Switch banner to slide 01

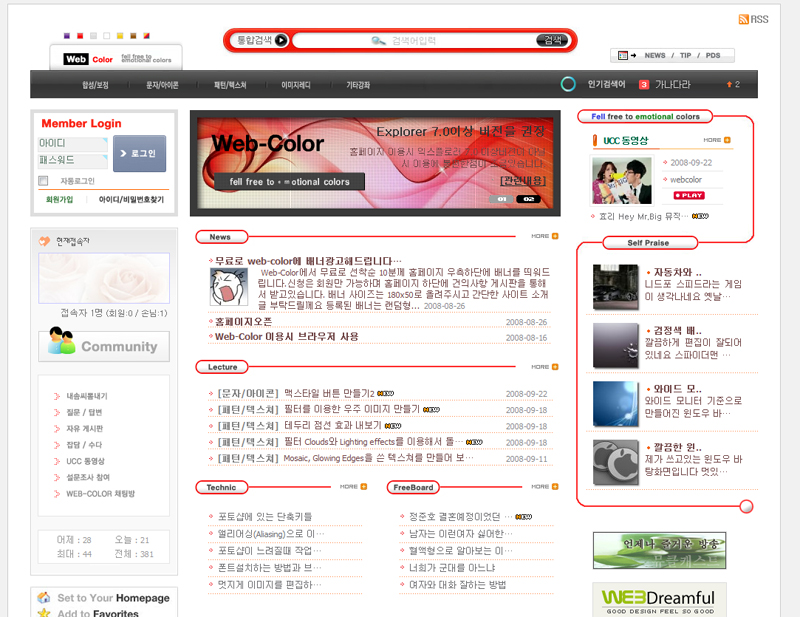pos(502,199)
